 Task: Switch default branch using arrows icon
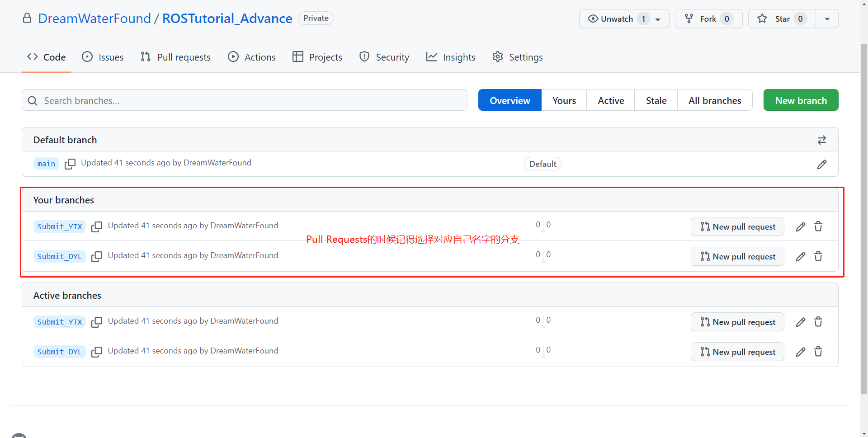click(822, 140)
